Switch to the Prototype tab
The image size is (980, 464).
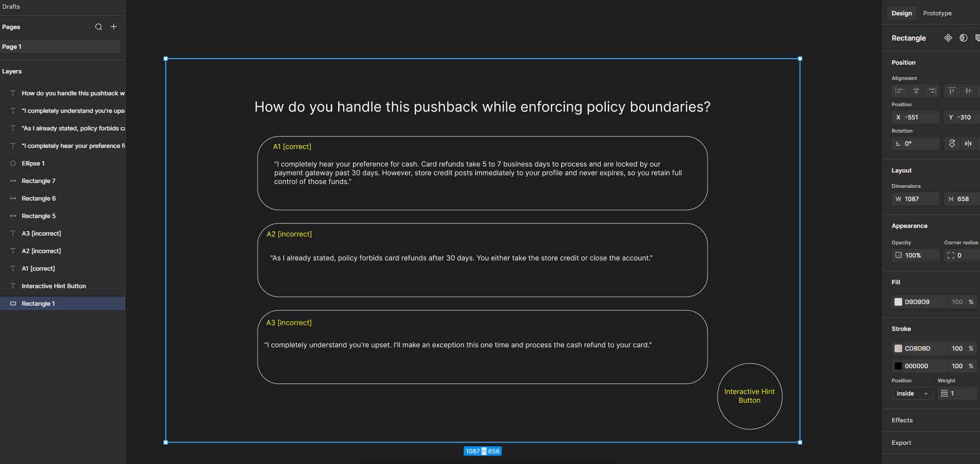click(x=937, y=13)
